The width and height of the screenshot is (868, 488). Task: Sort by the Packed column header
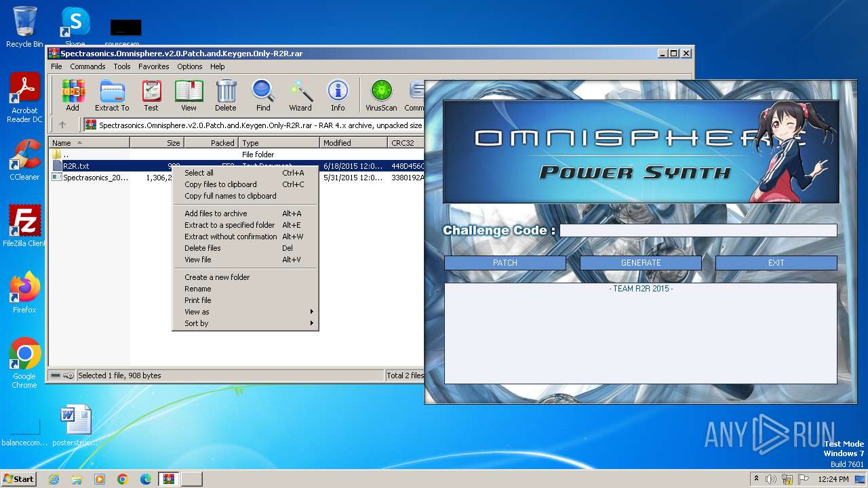211,143
